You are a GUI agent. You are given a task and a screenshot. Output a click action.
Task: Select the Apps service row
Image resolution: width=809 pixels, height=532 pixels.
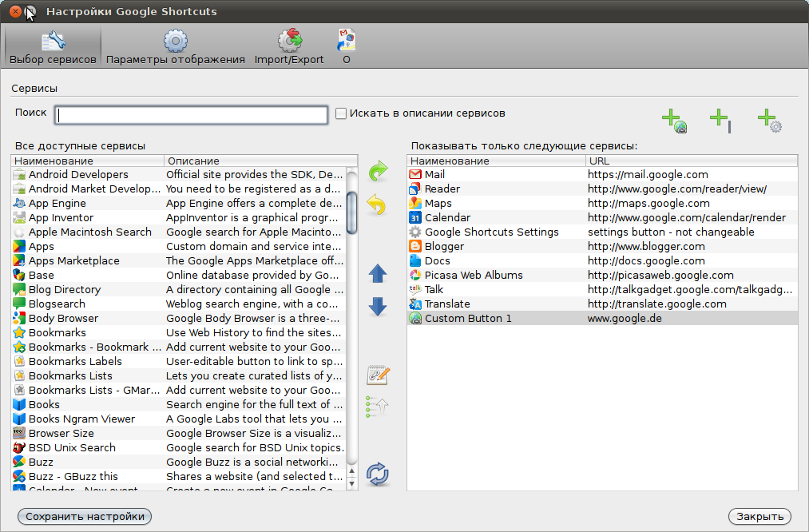[x=179, y=247]
